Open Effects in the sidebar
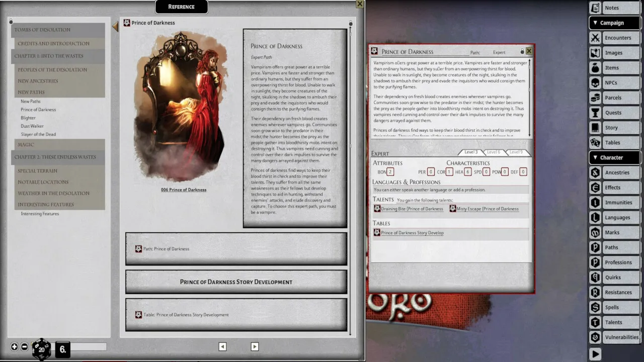644x362 pixels. tap(614, 188)
